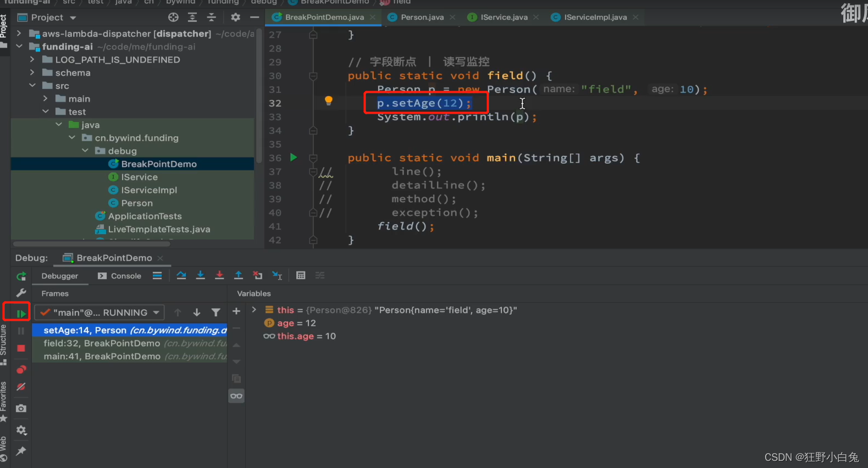Viewport: 868px width, 468px height.
Task: Open Structure tool window side tab
Action: (x=4, y=344)
